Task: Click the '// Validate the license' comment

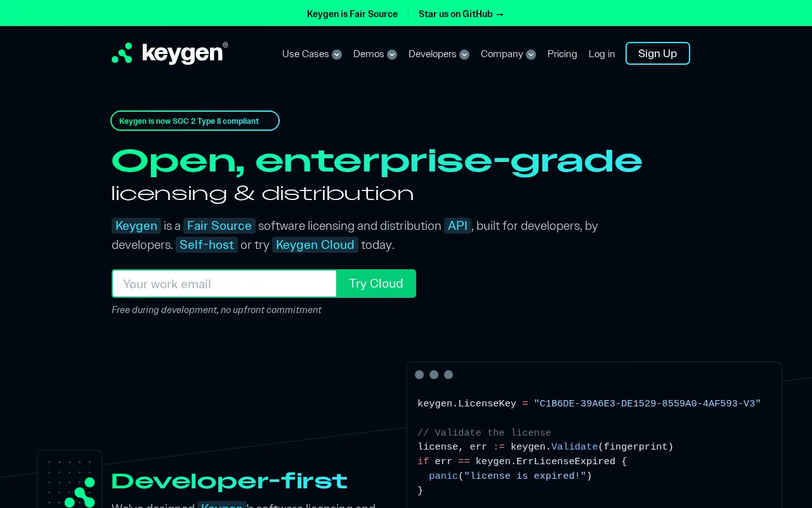Action: point(484,432)
